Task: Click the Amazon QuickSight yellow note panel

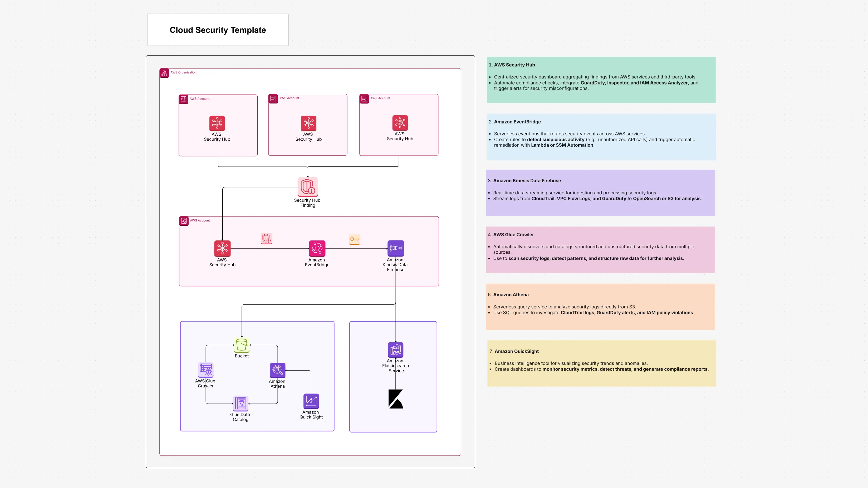Action: click(601, 363)
